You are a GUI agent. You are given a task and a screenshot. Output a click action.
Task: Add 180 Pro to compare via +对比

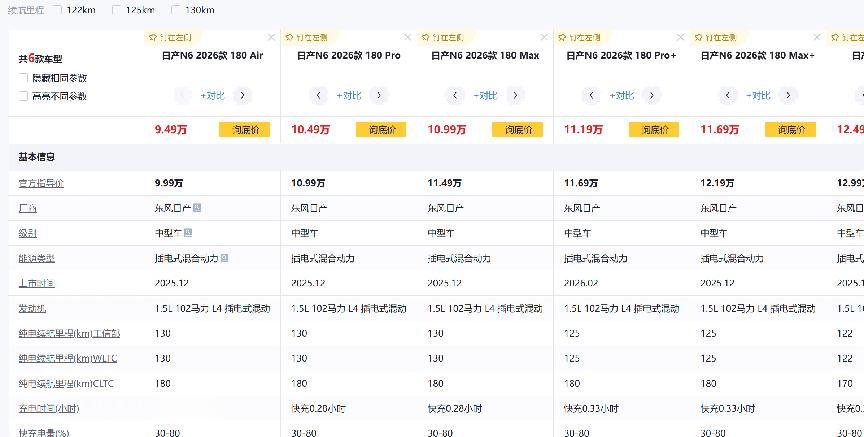point(349,95)
